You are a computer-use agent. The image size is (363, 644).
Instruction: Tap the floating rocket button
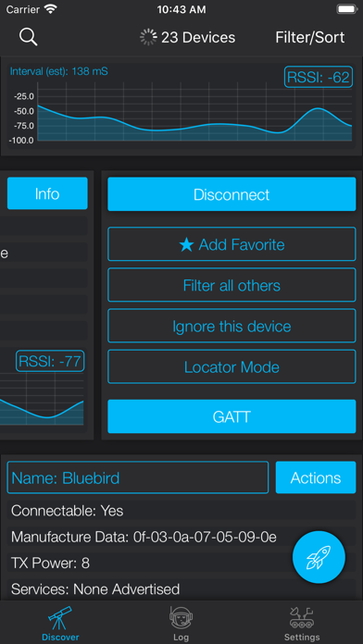319,556
